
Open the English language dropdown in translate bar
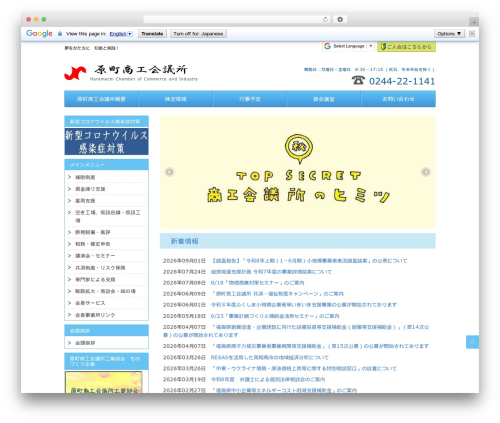[x=121, y=34]
